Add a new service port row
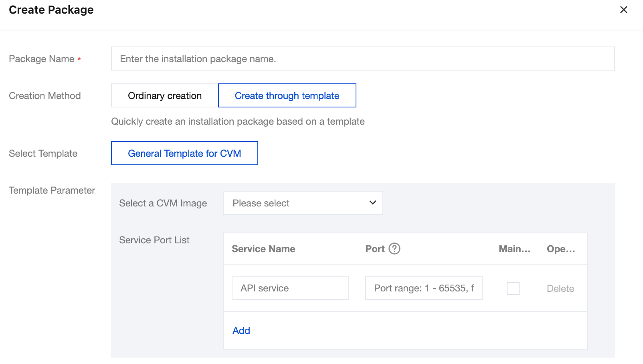643x364 pixels. (x=241, y=331)
